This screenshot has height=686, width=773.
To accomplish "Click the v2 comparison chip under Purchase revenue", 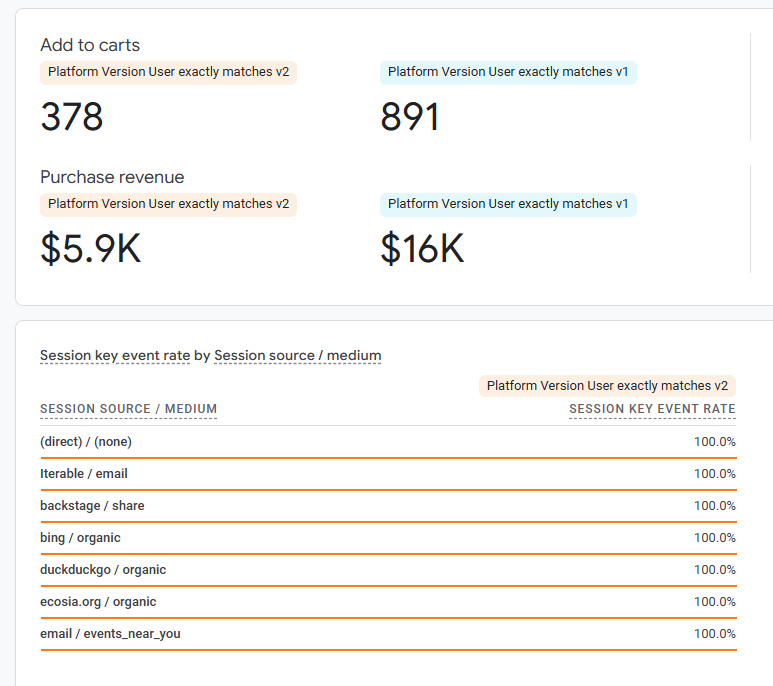I will (x=169, y=205).
